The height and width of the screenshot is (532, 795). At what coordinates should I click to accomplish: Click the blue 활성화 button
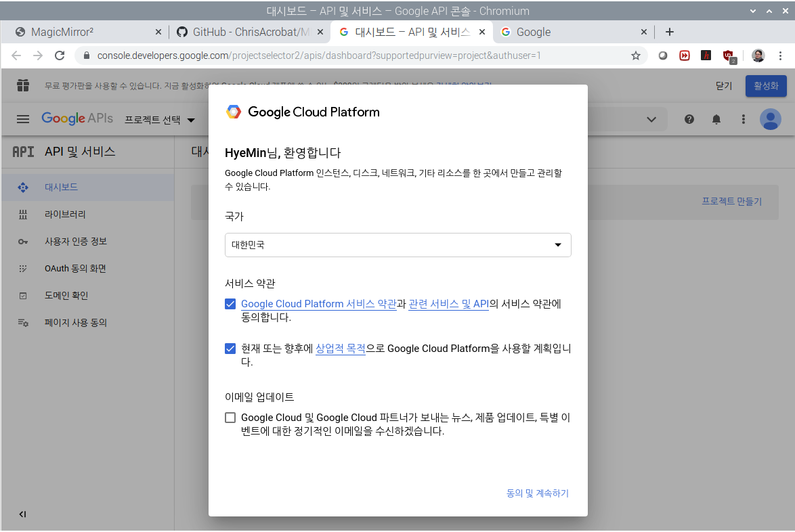tap(766, 86)
